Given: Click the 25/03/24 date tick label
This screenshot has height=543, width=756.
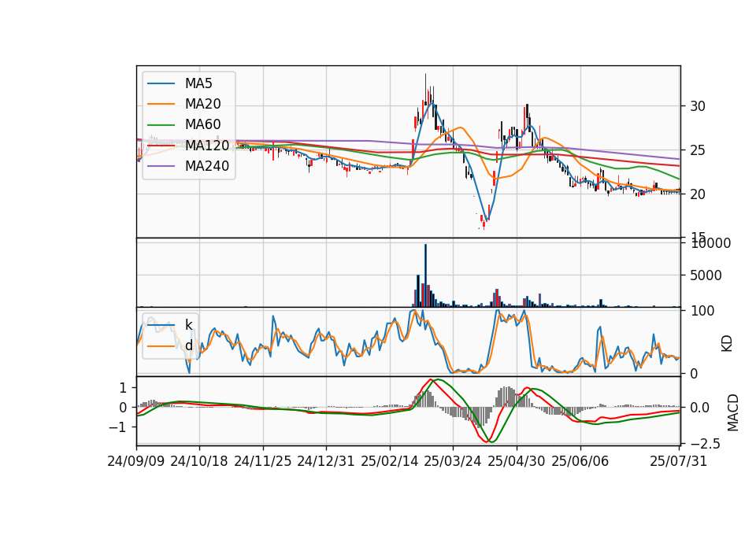Looking at the screenshot, I should (453, 461).
